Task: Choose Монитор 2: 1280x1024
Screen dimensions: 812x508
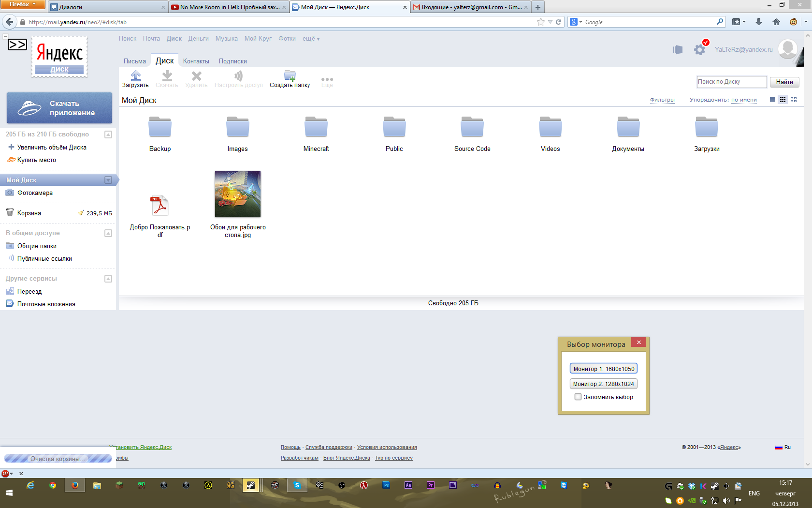Action: point(604,384)
